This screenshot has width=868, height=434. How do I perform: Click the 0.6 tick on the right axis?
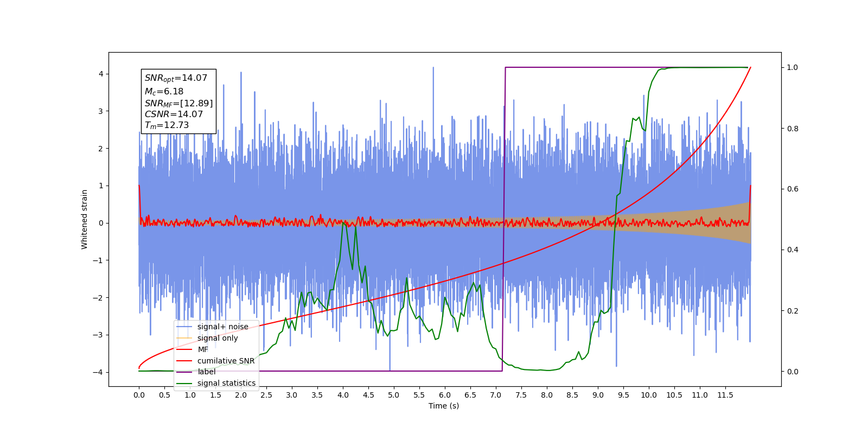793,189
